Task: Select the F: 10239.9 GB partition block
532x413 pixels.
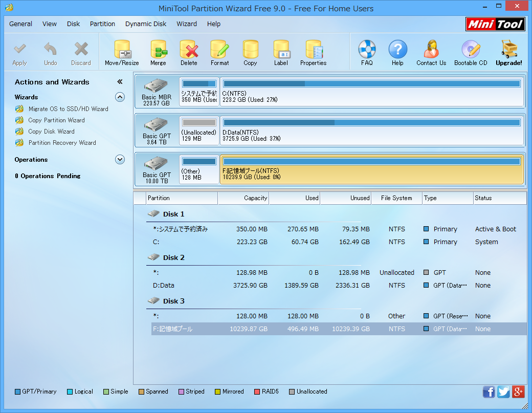Action: click(372, 169)
